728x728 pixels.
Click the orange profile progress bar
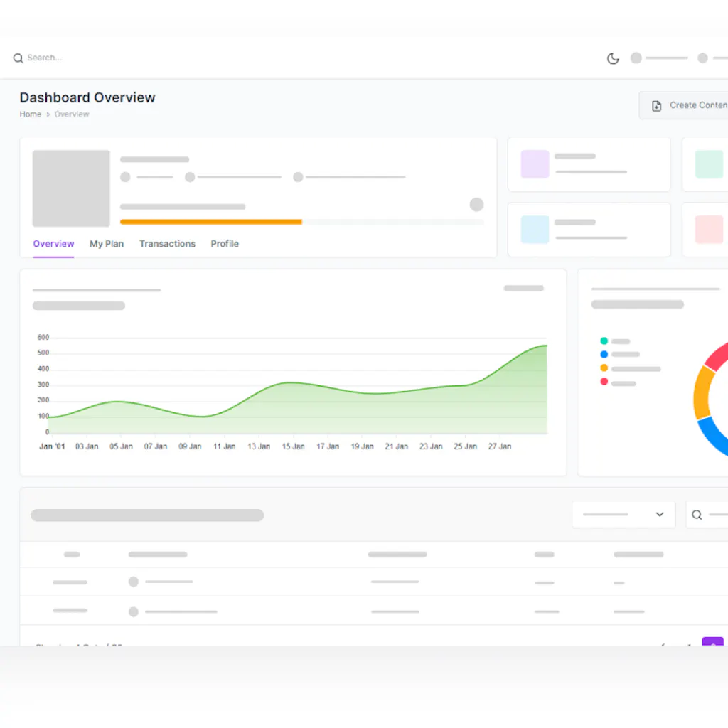tap(211, 222)
